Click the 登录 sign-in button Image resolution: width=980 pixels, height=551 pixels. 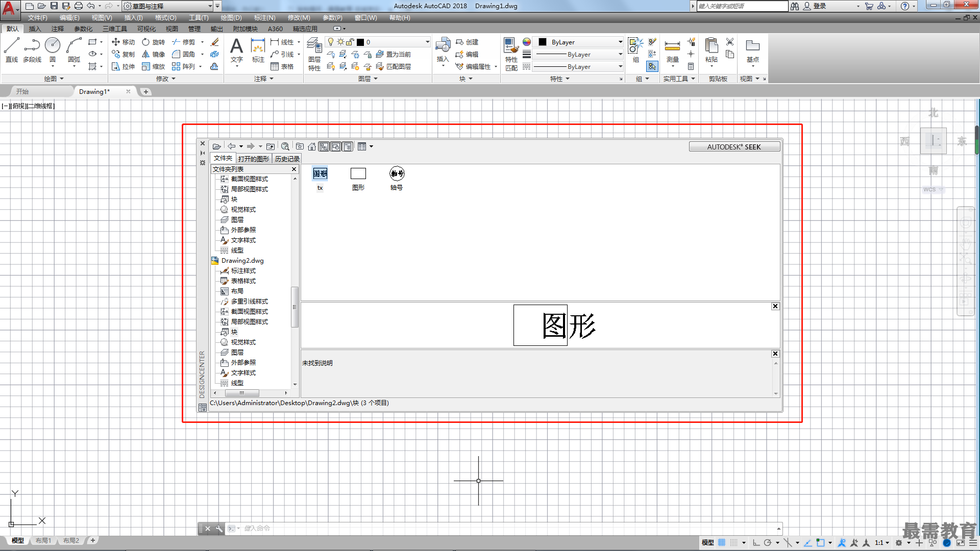coord(815,6)
